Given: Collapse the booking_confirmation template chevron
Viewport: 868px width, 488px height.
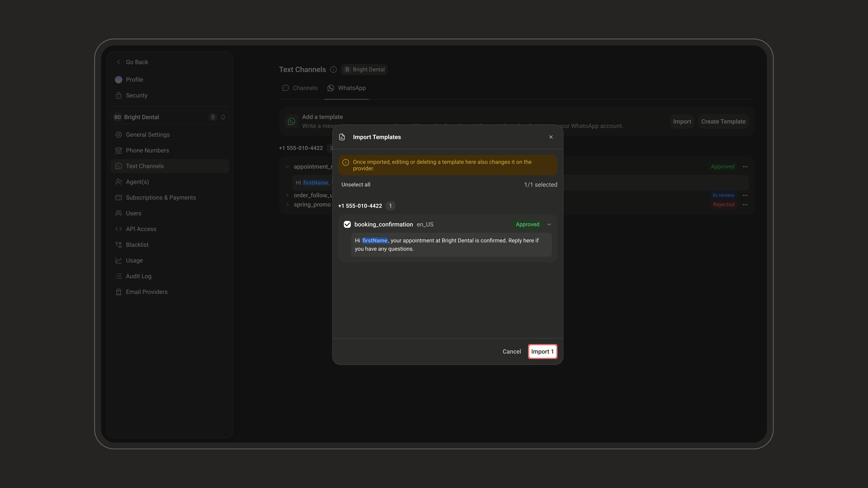Looking at the screenshot, I should (x=549, y=224).
